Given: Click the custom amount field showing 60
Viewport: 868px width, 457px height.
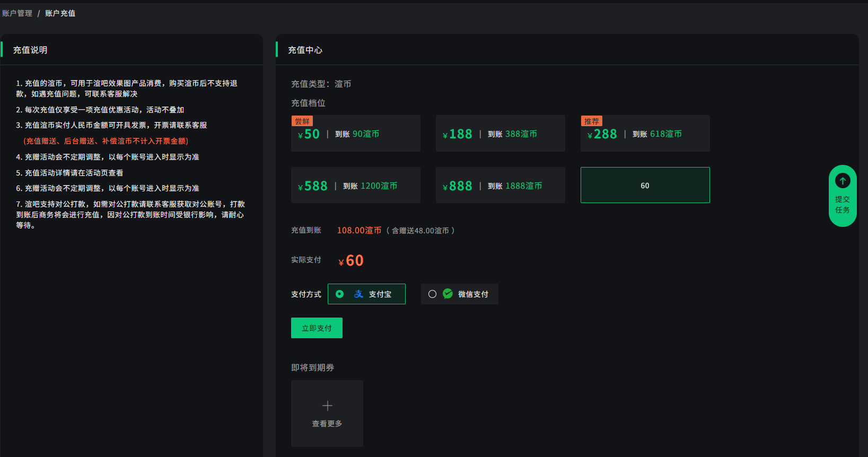Looking at the screenshot, I should [645, 186].
